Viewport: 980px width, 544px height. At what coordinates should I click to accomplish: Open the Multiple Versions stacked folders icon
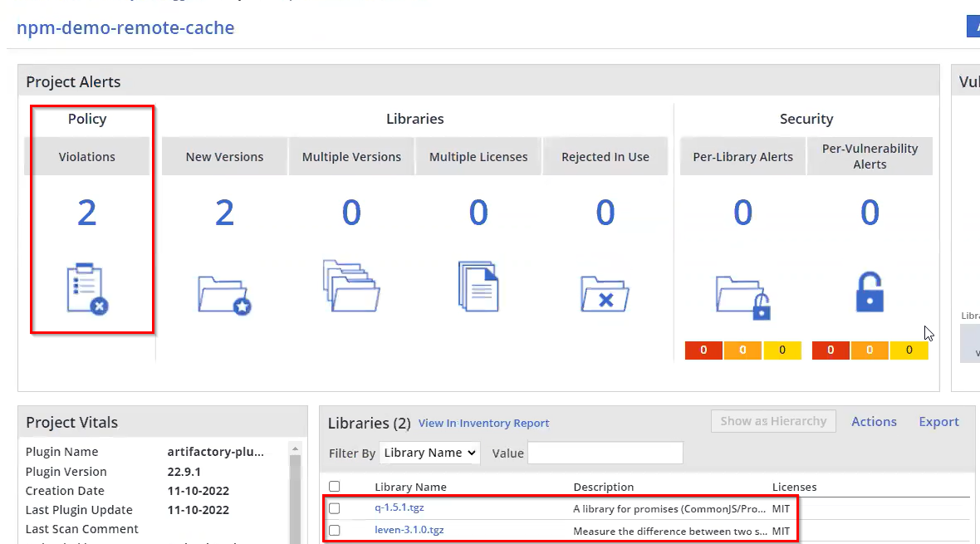click(x=351, y=286)
